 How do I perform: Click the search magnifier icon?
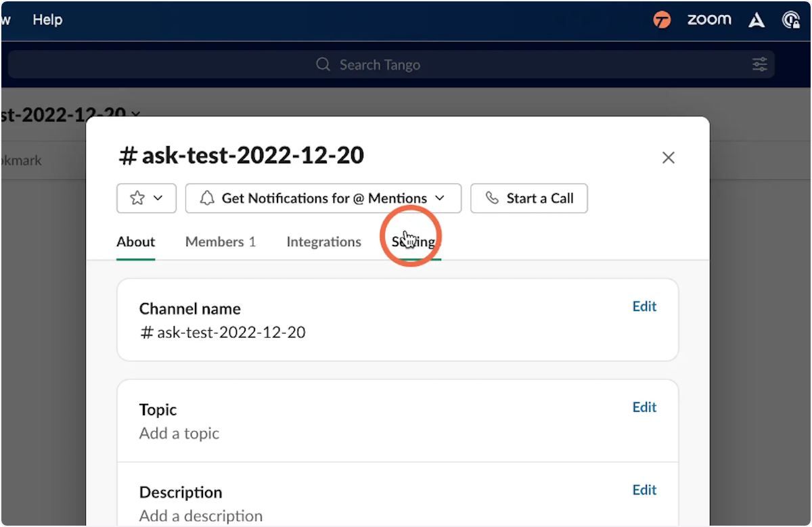pyautogui.click(x=323, y=65)
